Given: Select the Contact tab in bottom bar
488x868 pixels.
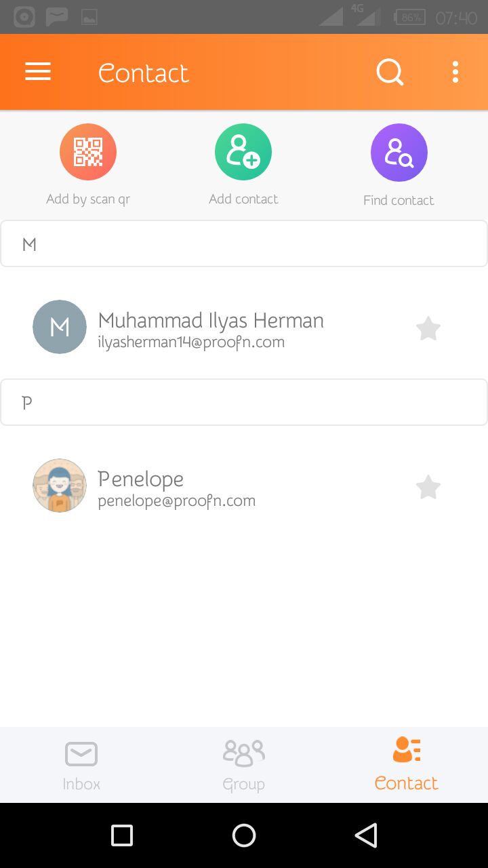Looking at the screenshot, I should (407, 766).
